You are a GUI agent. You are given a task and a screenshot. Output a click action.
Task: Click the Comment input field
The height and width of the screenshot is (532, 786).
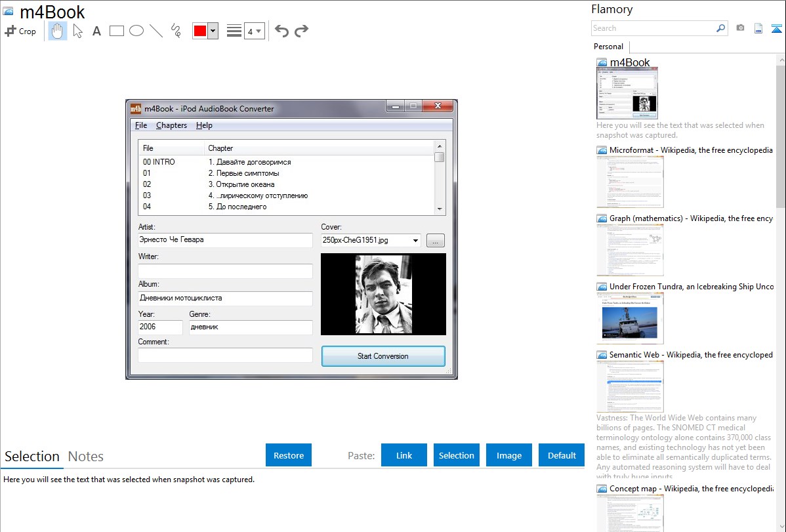click(226, 355)
